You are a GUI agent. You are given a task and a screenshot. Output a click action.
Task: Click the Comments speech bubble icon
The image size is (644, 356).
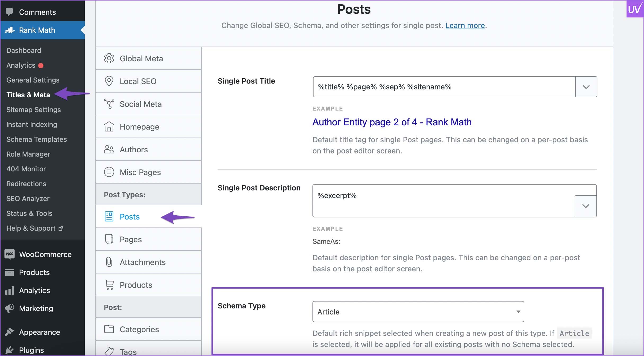pyautogui.click(x=10, y=12)
